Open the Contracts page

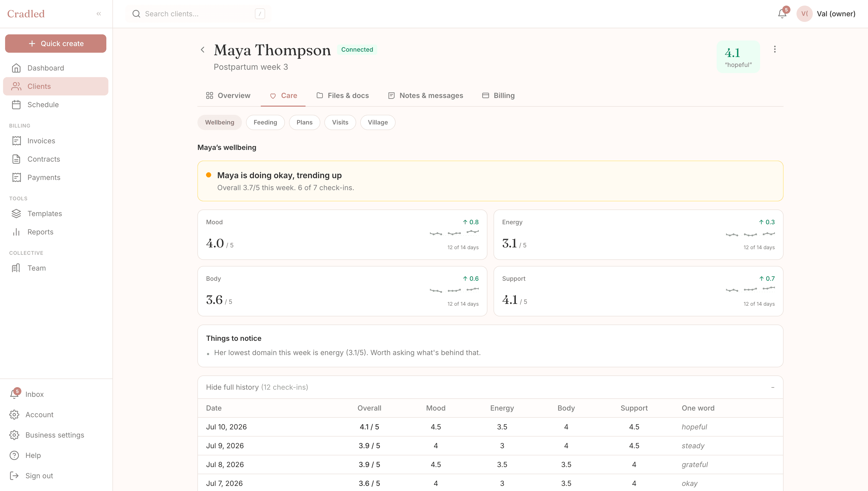pos(56,159)
